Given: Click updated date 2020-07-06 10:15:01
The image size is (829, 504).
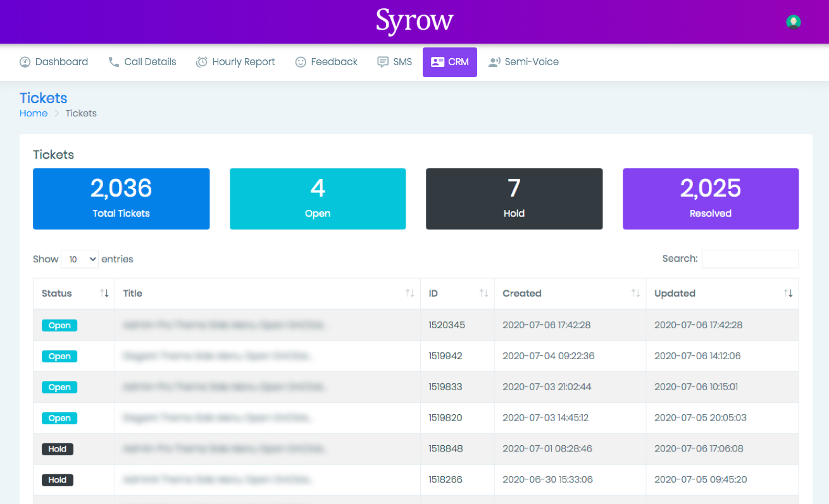Looking at the screenshot, I should [x=696, y=387].
